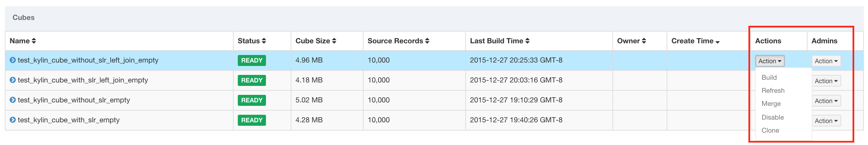868x145 pixels.
Task: Click arrow icon beside test_kylin_cube_with_slr_empty
Action: click(x=13, y=120)
